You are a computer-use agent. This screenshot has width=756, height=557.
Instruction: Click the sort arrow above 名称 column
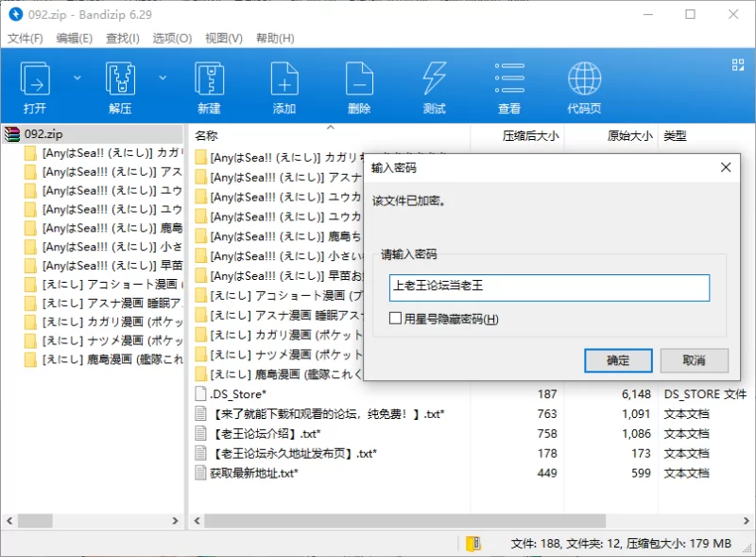click(330, 128)
